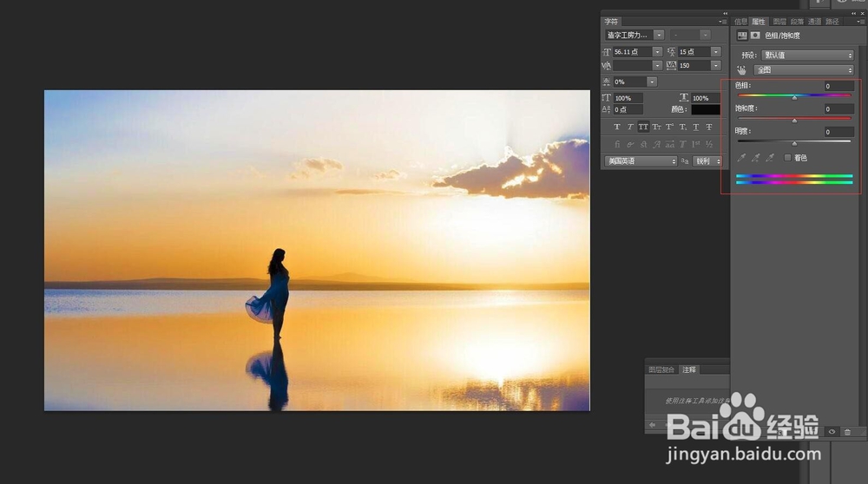Click the 色相 hue slider handle

[794, 98]
